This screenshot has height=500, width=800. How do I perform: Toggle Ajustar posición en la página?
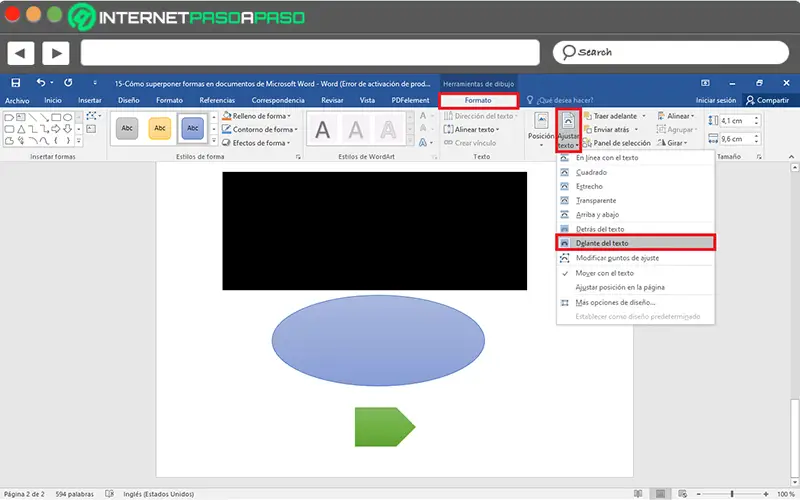(635, 287)
